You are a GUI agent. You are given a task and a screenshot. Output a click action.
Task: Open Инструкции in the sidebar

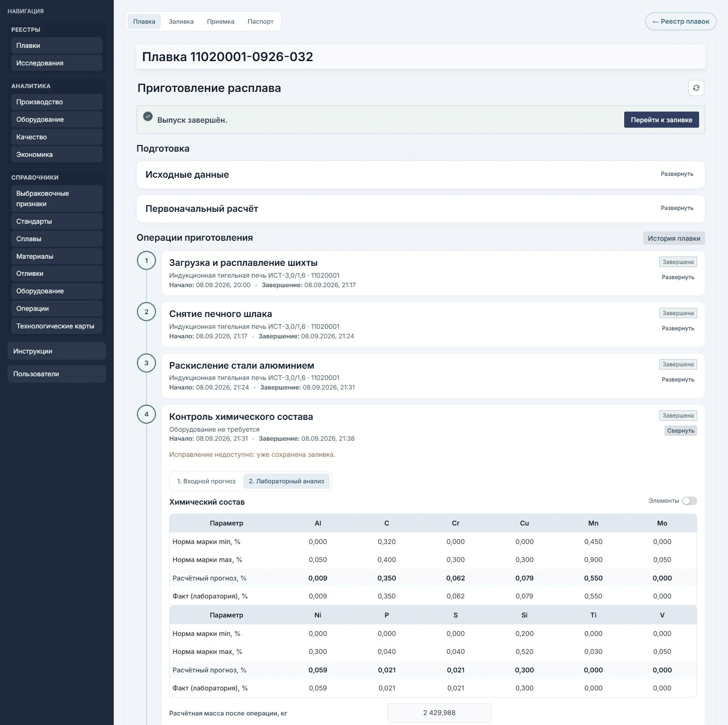click(x=57, y=351)
